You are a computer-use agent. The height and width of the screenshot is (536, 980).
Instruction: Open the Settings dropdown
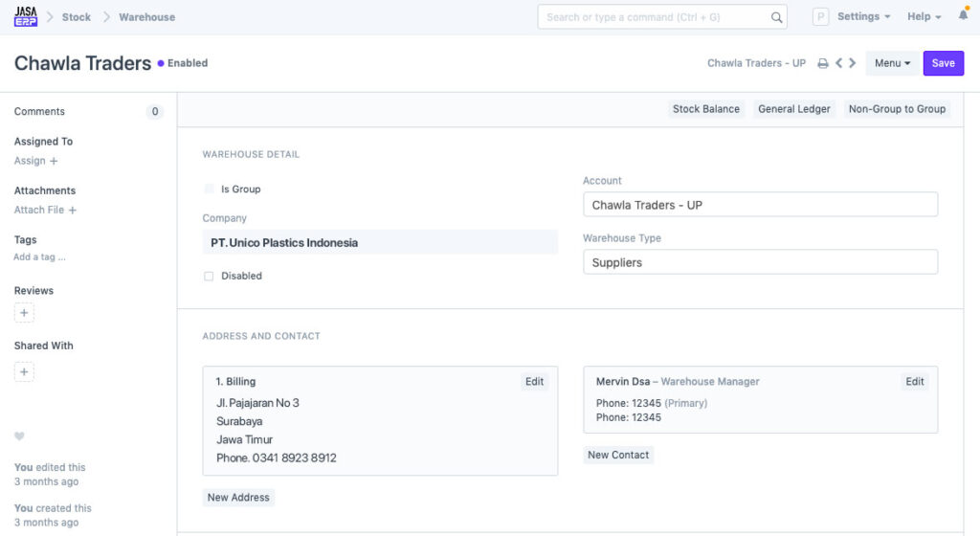pos(863,17)
